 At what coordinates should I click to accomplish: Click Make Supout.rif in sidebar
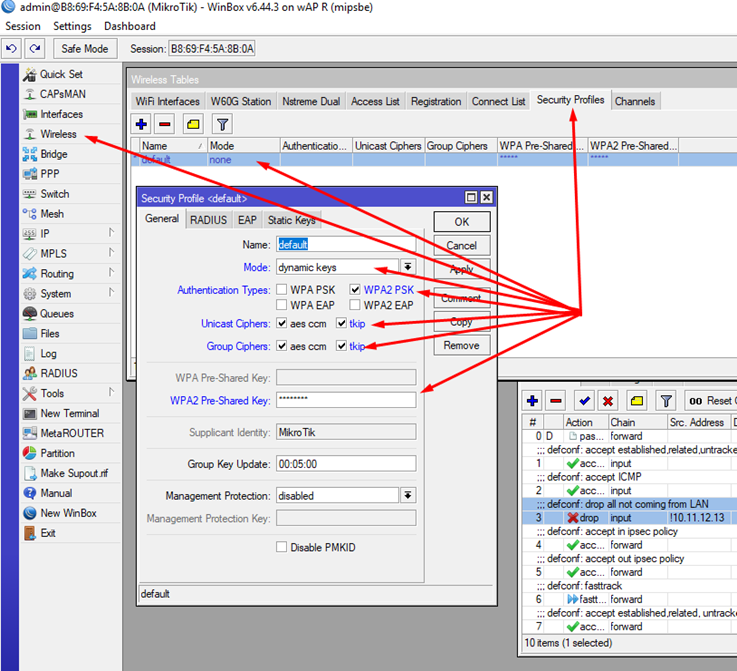pos(74,473)
